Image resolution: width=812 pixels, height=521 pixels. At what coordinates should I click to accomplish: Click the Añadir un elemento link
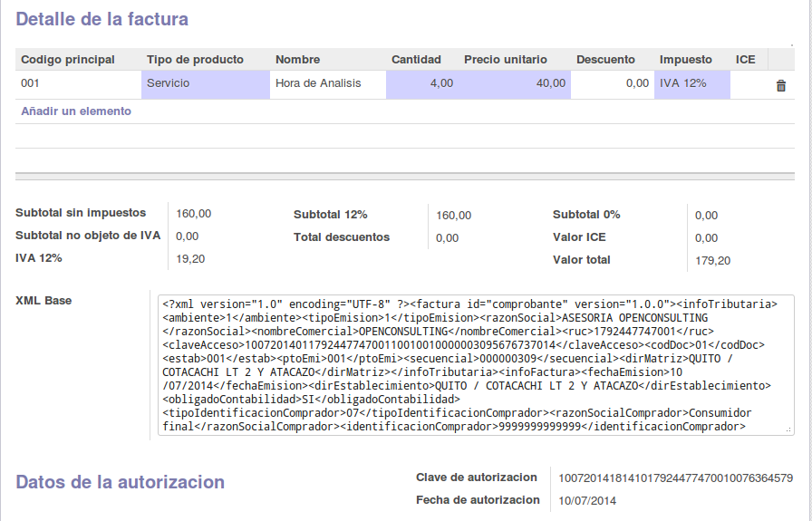coord(76,111)
